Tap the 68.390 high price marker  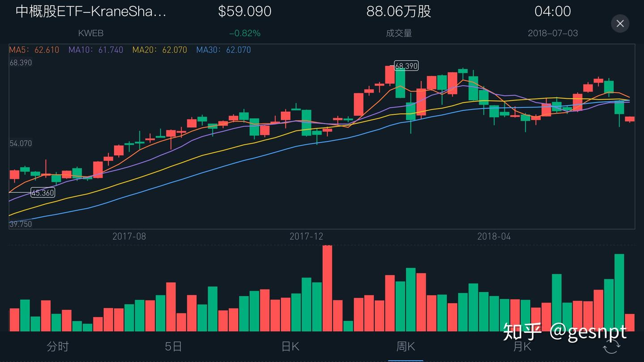click(405, 66)
